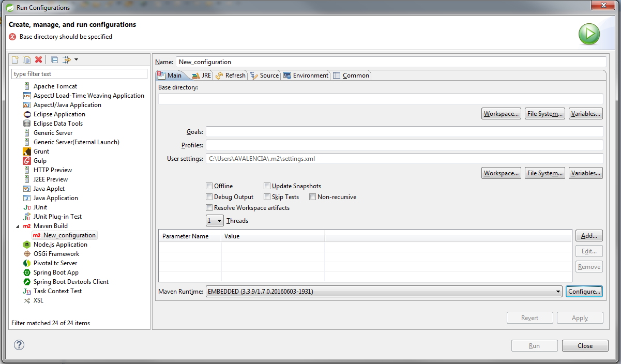
Task: Click the Collapse All toolbar icon
Action: (54, 60)
